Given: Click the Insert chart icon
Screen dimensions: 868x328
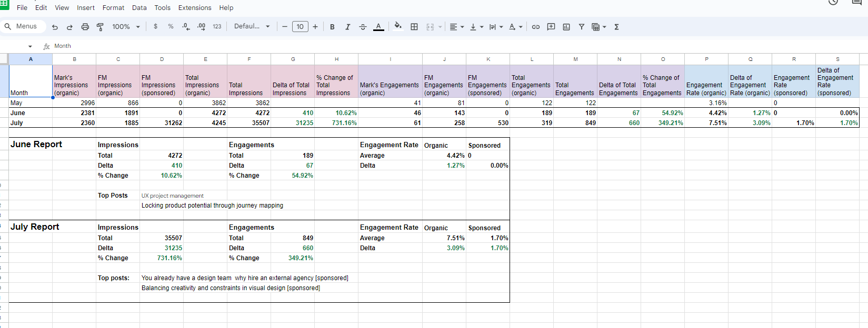Looking at the screenshot, I should point(566,27).
